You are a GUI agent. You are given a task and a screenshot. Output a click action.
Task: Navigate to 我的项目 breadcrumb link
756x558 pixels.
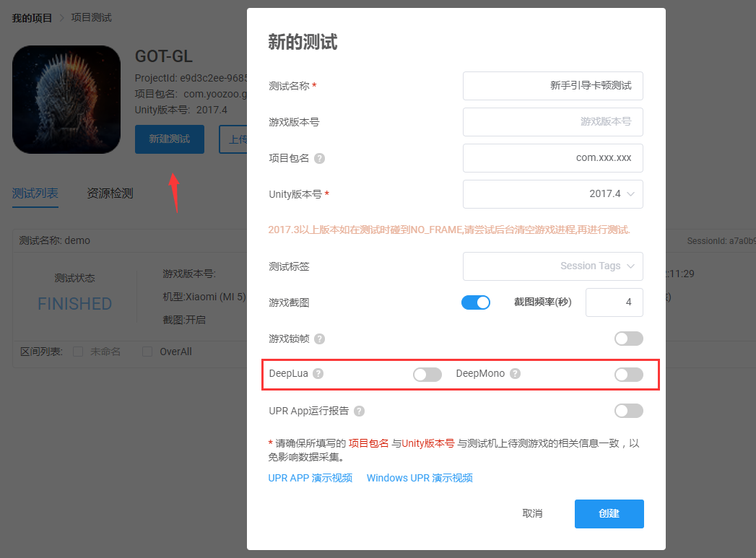30,17
